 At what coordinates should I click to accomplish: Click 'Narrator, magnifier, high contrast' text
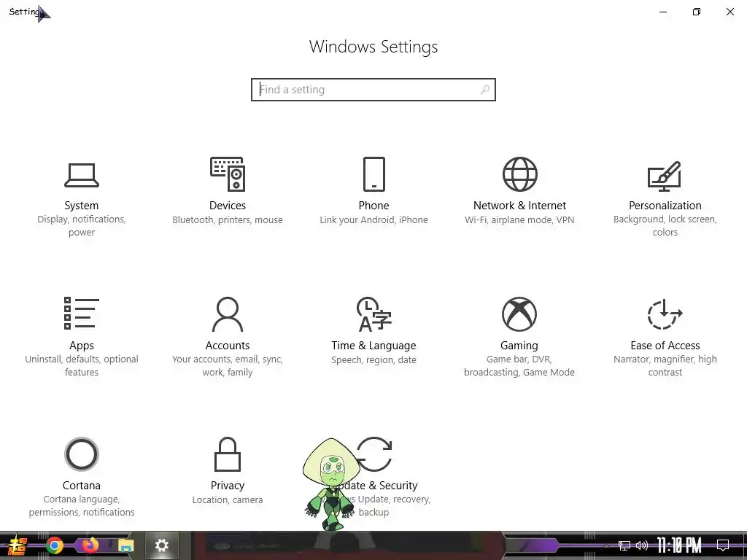[665, 365]
